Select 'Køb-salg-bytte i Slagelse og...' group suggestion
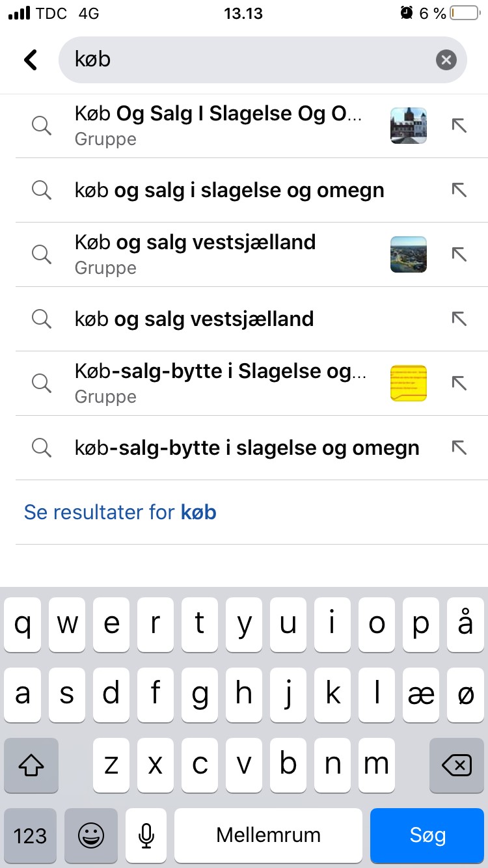This screenshot has width=488, height=868. pyautogui.click(x=220, y=383)
